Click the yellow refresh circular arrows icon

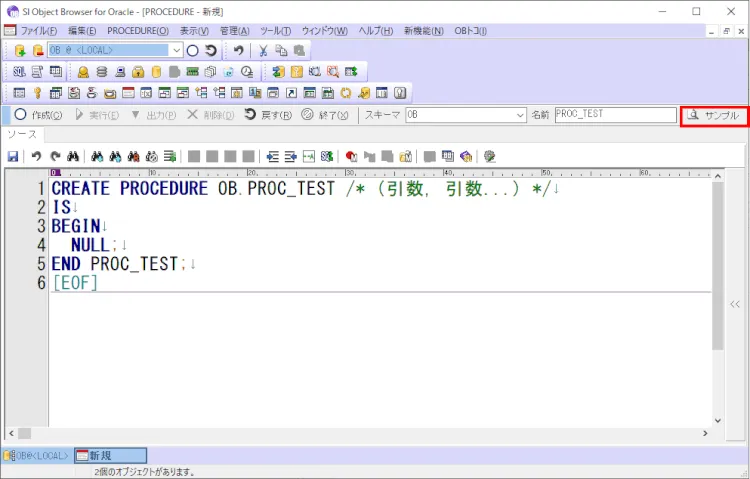tap(345, 93)
